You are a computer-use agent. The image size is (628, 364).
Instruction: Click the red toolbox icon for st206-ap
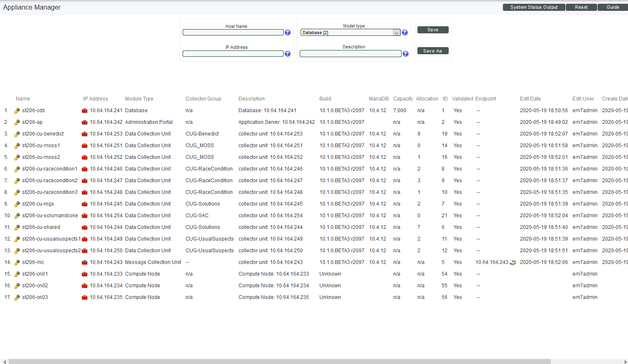(85, 123)
